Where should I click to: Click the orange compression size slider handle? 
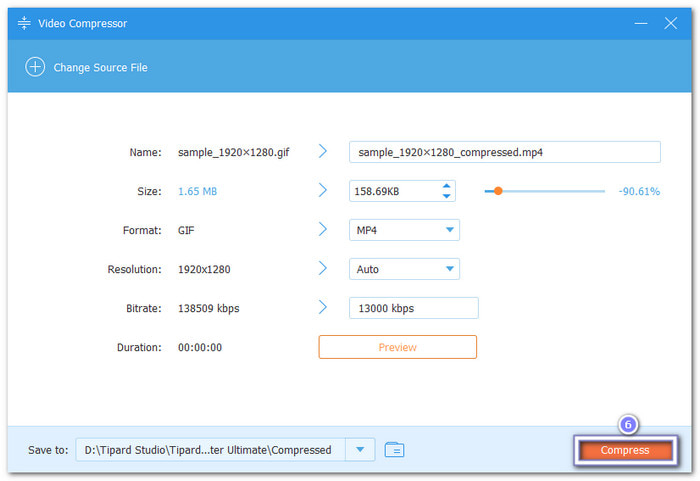tap(498, 191)
